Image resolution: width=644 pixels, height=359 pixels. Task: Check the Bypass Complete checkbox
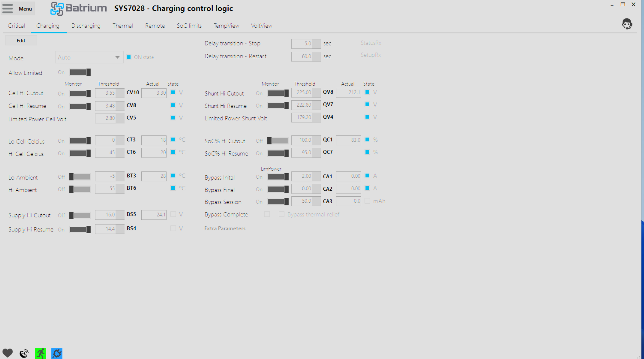click(267, 214)
